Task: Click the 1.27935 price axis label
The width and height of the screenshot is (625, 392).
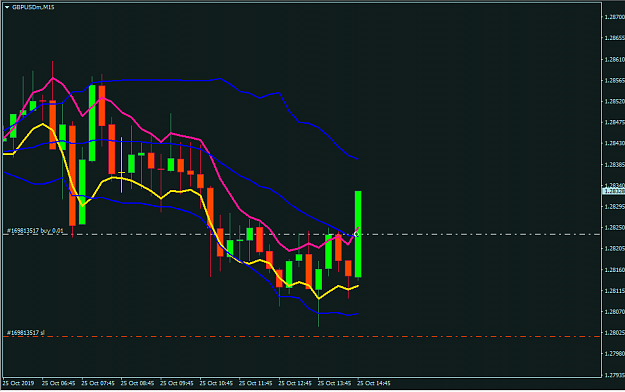Action: (x=614, y=375)
